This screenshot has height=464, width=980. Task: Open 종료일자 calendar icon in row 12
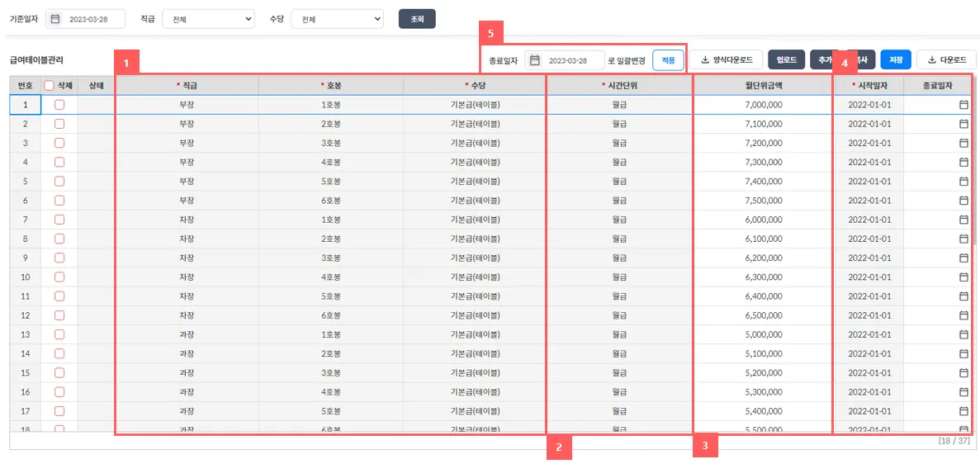point(963,315)
